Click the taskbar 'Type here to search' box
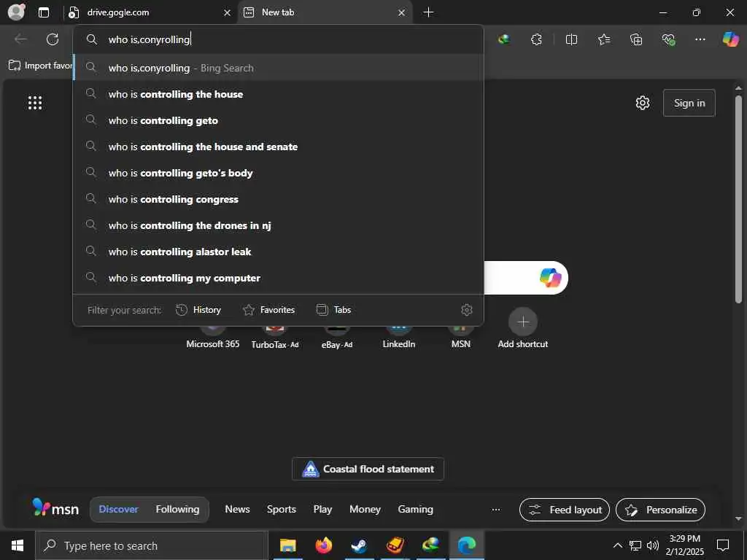747x560 pixels. tap(152, 545)
